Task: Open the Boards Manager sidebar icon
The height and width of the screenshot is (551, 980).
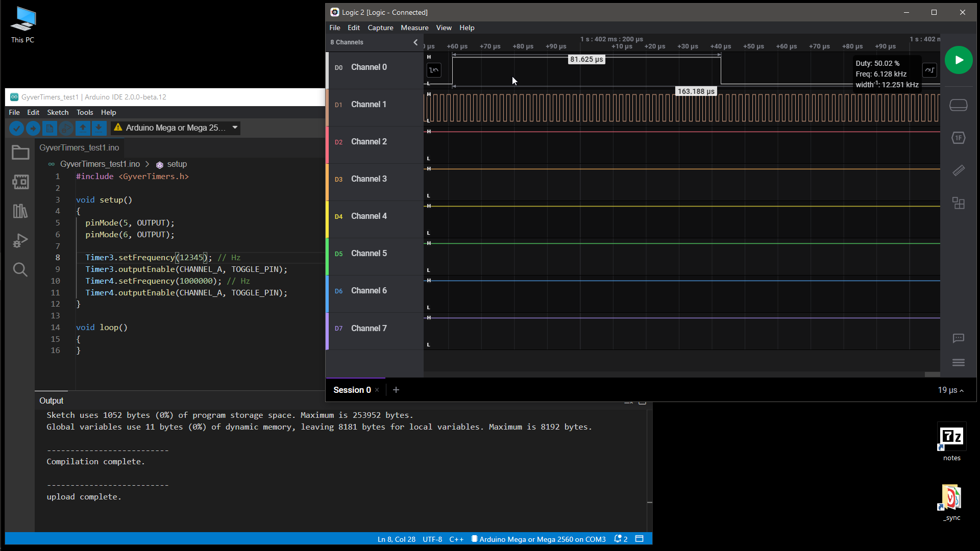Action: tap(20, 182)
